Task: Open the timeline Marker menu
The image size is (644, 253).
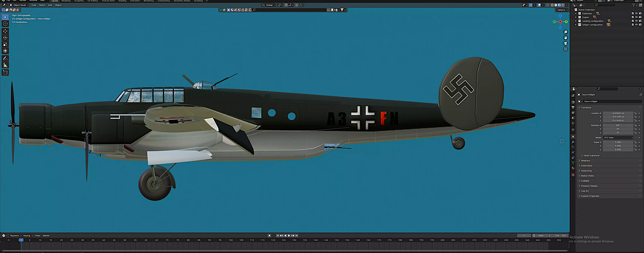Action: 46,236
